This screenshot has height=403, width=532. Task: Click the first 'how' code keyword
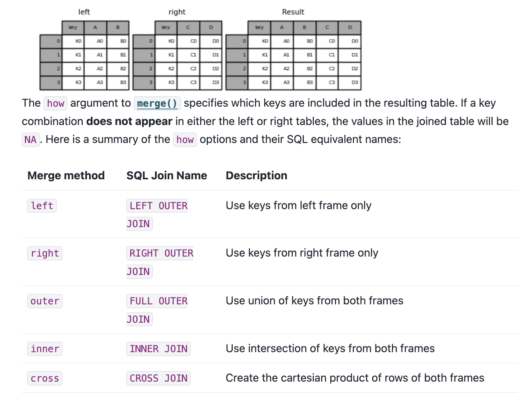tap(55, 104)
